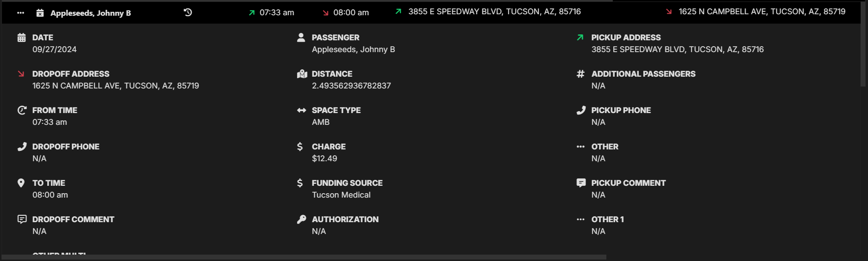Click the map icon beside DISTANCE
868x261 pixels.
(x=302, y=74)
